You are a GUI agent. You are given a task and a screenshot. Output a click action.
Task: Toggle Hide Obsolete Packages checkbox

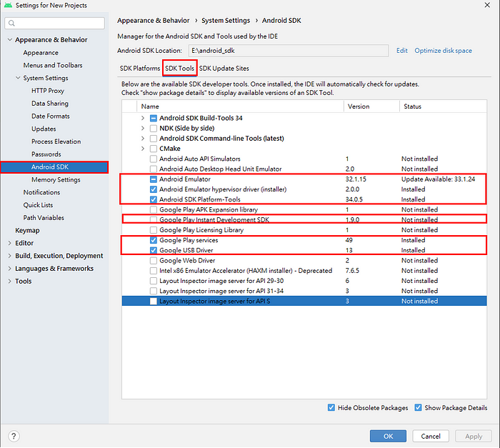331,407
